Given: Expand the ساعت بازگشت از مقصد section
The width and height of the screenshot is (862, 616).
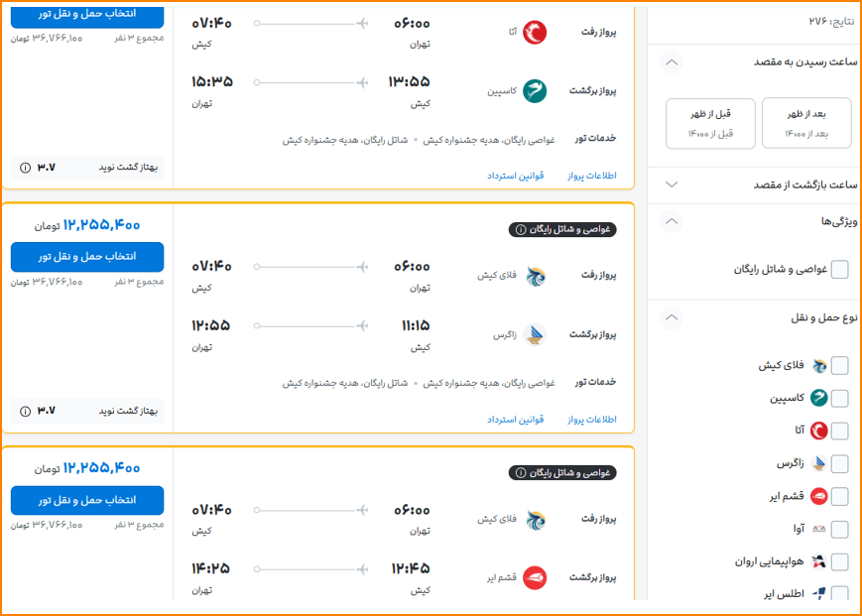Looking at the screenshot, I should (672, 185).
